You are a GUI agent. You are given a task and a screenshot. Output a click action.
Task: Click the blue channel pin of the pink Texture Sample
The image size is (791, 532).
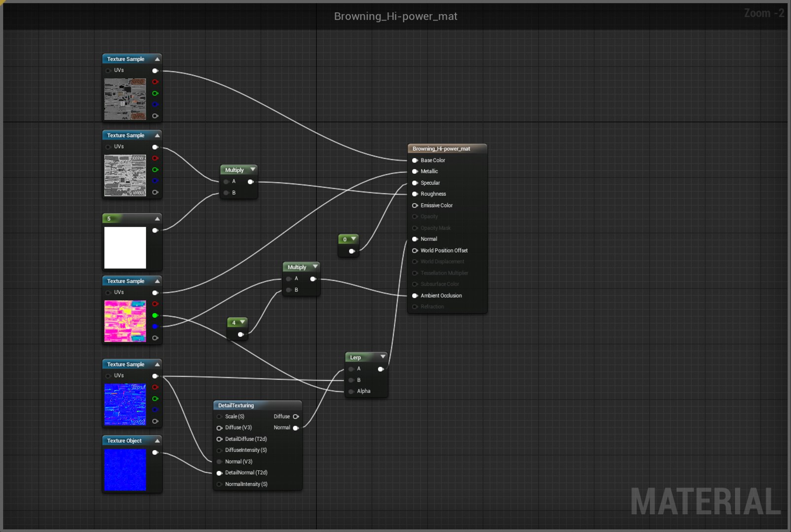tap(155, 327)
